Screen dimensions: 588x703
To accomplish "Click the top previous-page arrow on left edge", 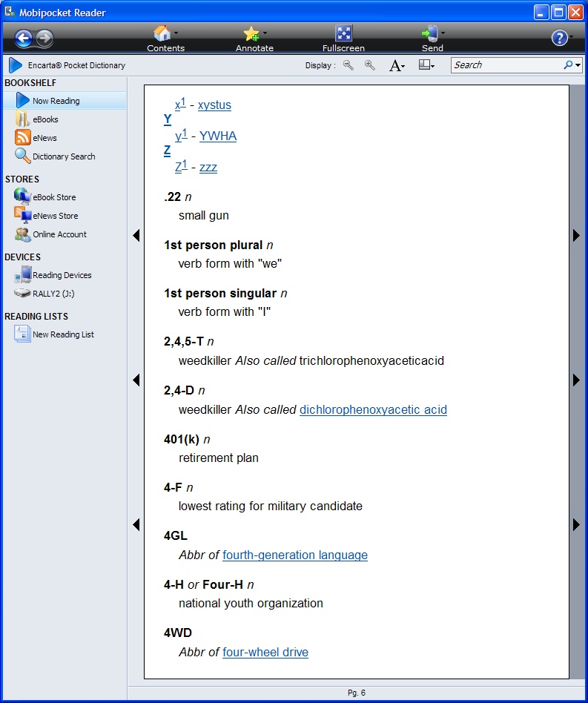I will coord(136,235).
